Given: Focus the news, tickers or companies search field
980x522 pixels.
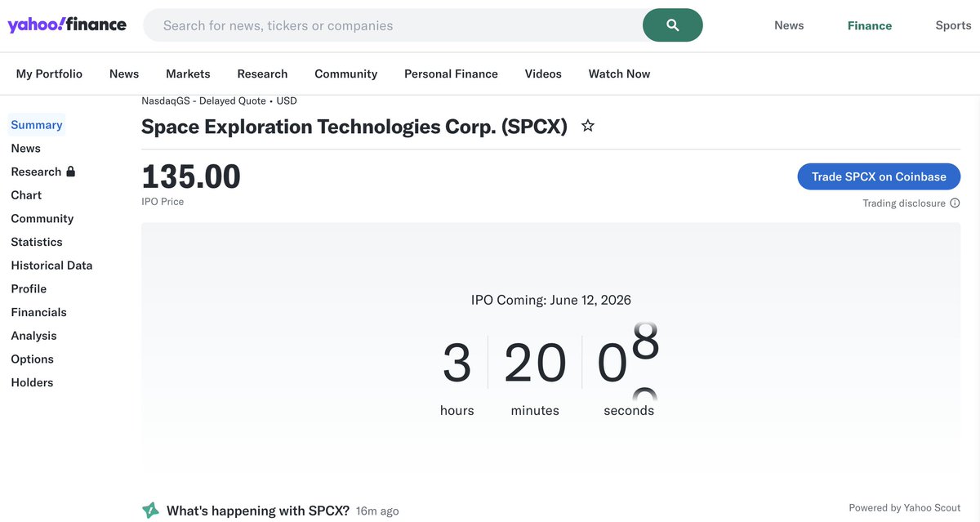Looking at the screenshot, I should pos(393,25).
